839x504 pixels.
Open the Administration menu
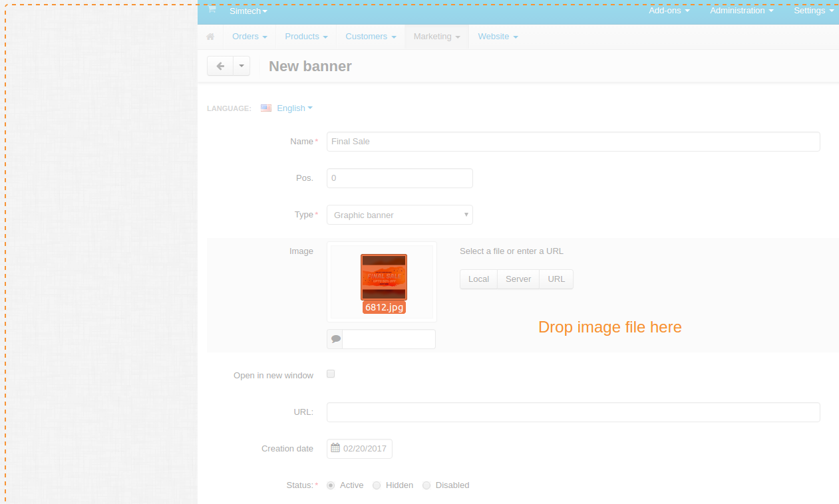(742, 11)
